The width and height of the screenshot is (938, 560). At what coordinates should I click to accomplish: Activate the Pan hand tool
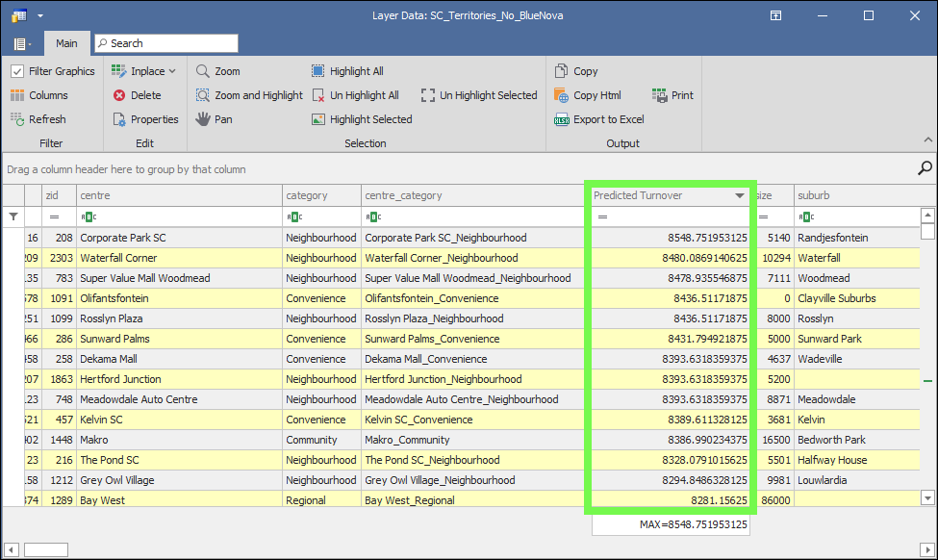tap(213, 119)
